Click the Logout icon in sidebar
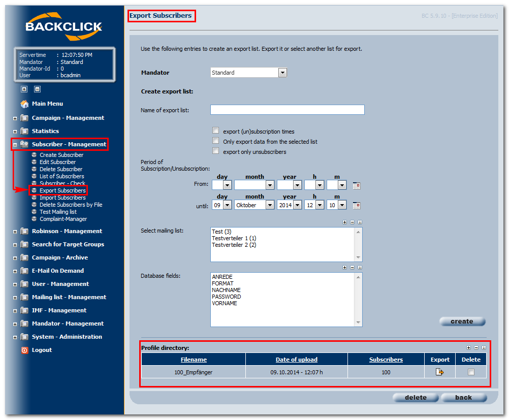Viewport: 509px width, 420px height. [x=24, y=350]
